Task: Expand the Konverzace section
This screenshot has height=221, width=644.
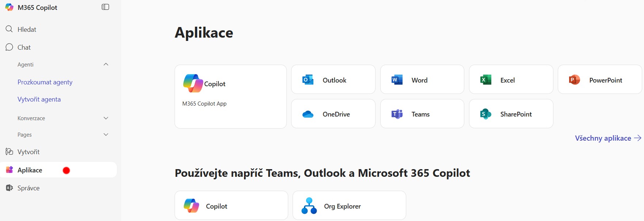Action: 106,118
